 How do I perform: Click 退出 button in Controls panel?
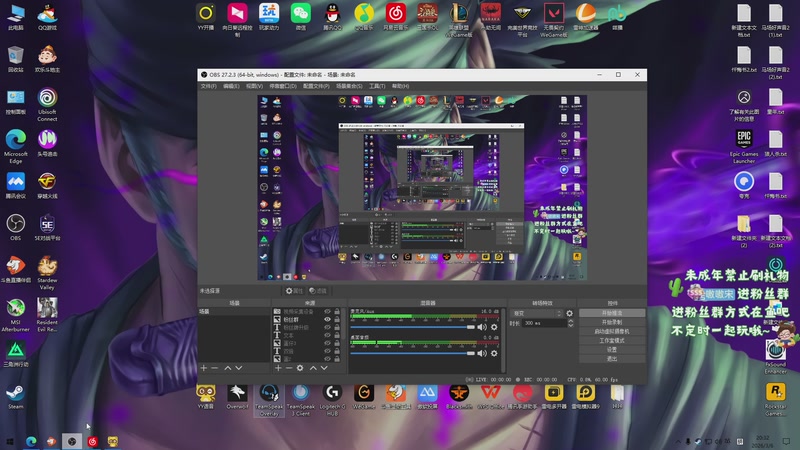(612, 359)
